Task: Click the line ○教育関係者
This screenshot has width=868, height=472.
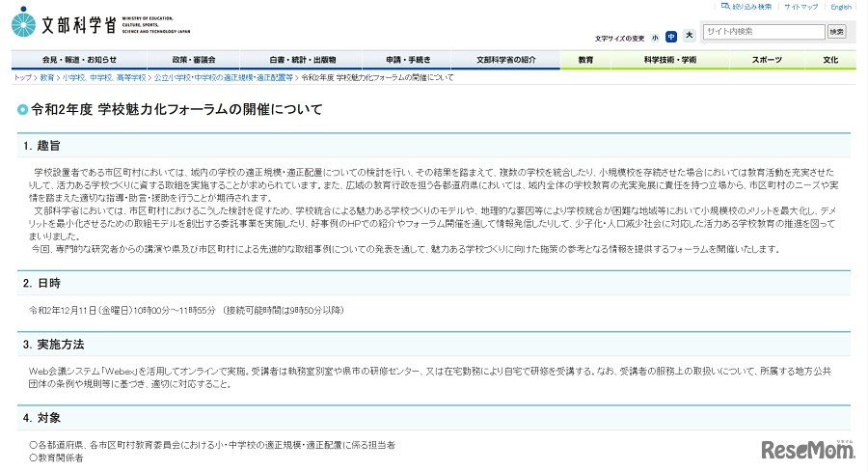Action: point(56,458)
